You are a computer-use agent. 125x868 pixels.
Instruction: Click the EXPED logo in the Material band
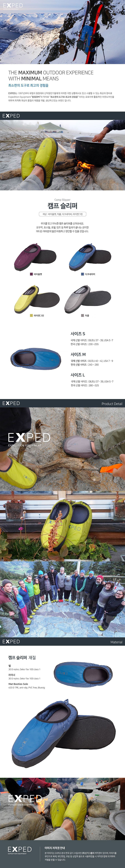click(x=11, y=641)
